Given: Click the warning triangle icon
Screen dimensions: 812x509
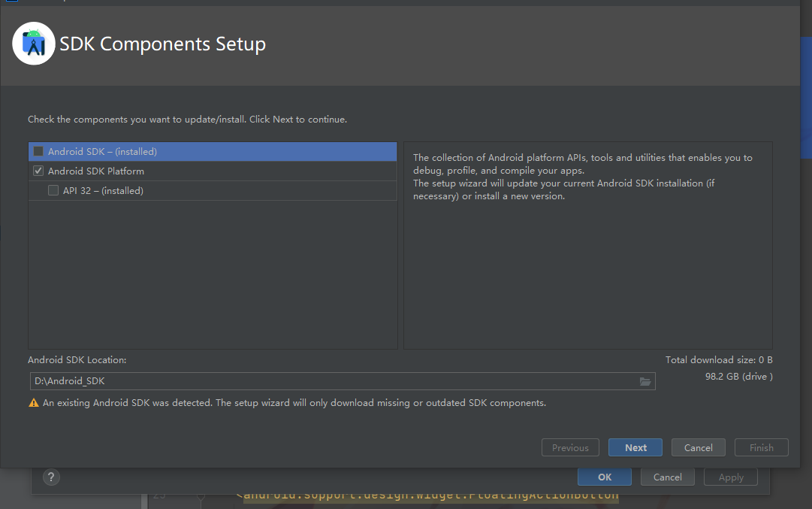Looking at the screenshot, I should click(x=34, y=403).
